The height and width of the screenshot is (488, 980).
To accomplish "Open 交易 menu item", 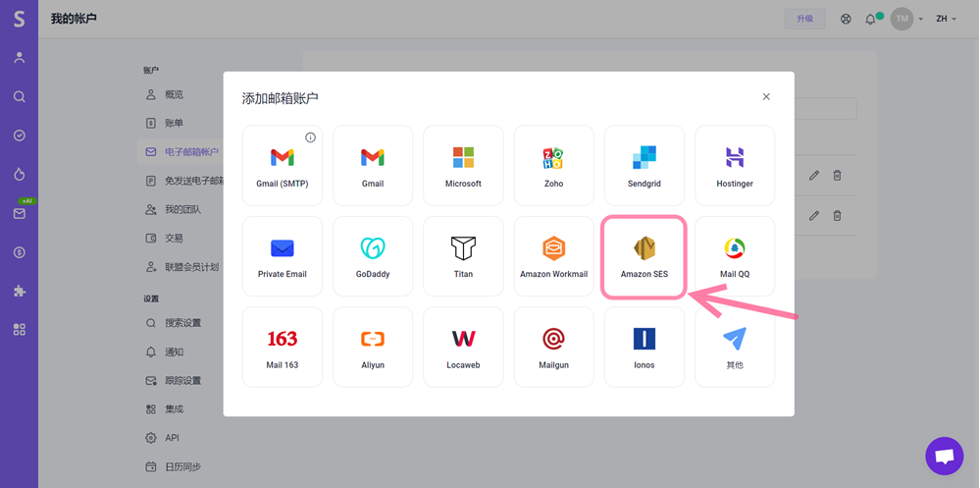I will tap(175, 239).
